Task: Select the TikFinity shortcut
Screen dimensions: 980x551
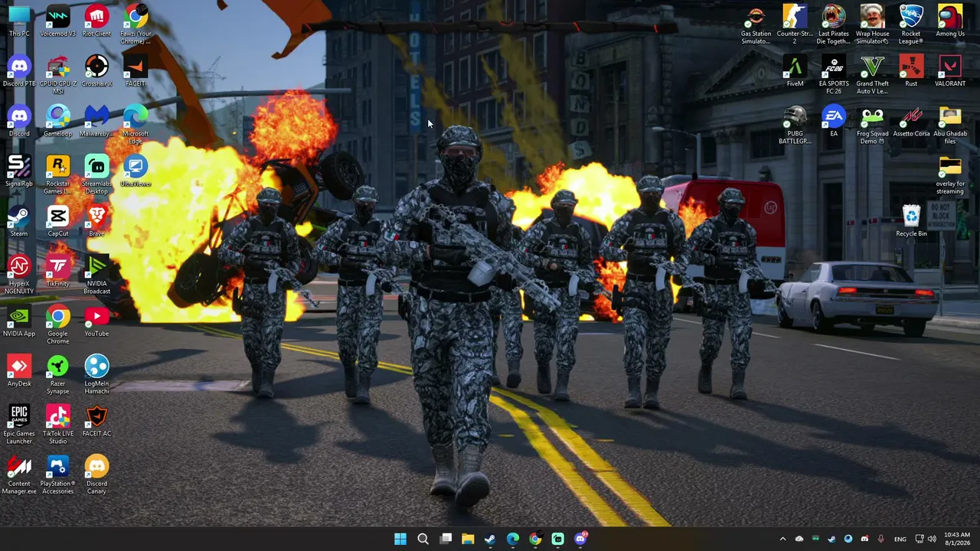Action: click(57, 271)
